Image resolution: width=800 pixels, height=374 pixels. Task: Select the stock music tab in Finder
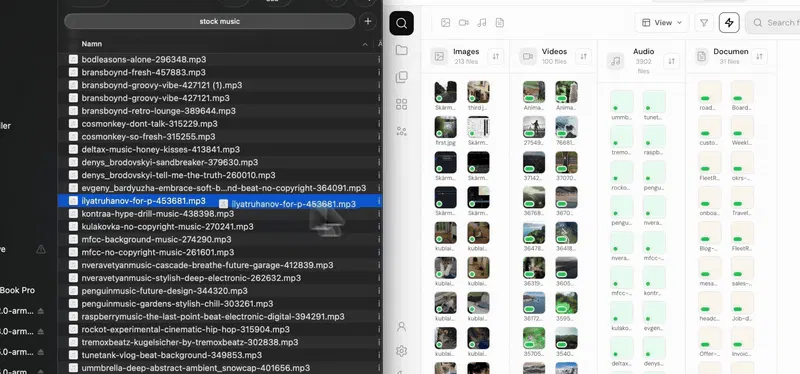(x=210, y=21)
